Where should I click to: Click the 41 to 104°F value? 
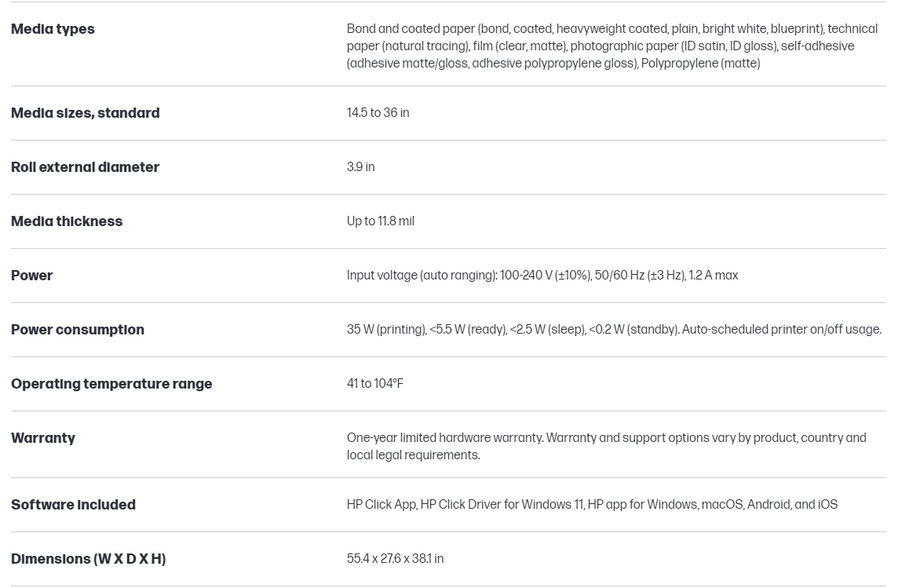coord(375,384)
